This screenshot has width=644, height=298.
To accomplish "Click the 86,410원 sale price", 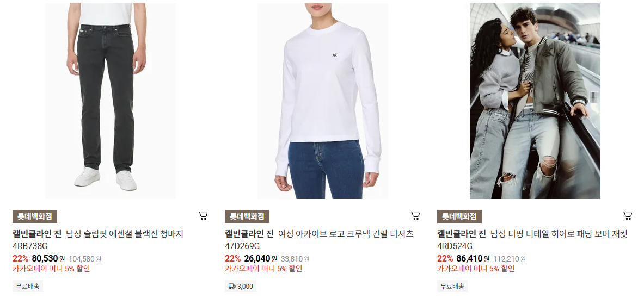I will pos(473,259).
